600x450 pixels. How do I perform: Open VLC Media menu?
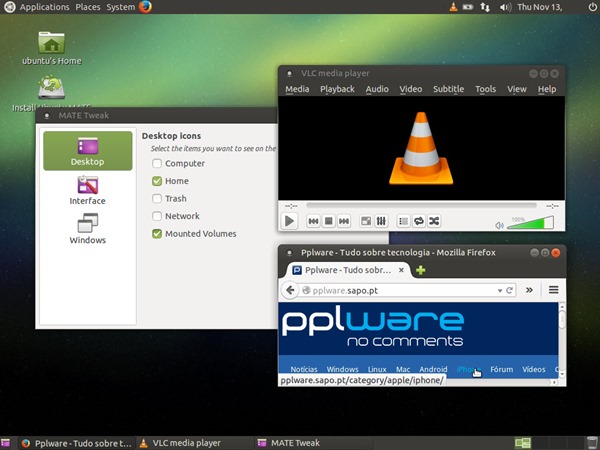(297, 89)
